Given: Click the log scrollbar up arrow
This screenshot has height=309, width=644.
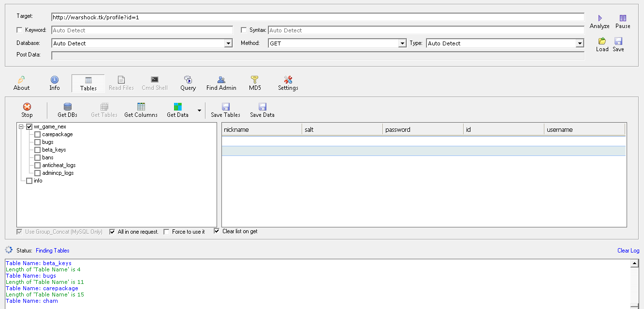Looking at the screenshot, I should coord(635,264).
